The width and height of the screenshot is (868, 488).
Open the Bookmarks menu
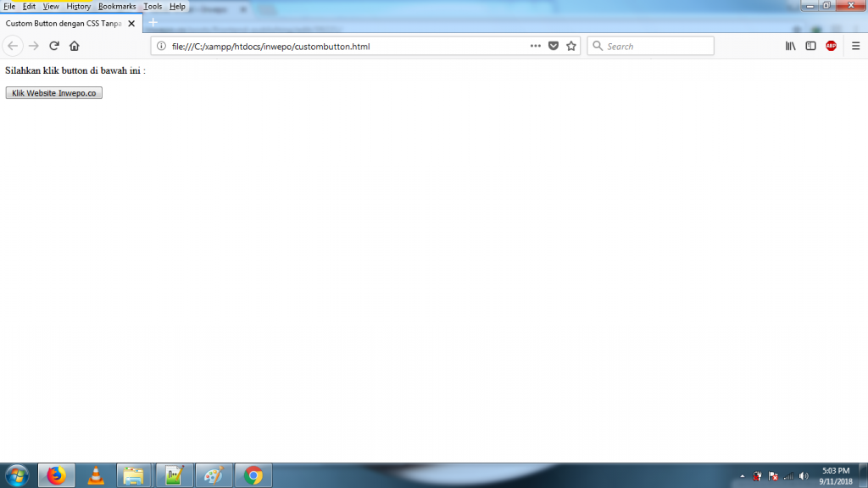(x=117, y=7)
